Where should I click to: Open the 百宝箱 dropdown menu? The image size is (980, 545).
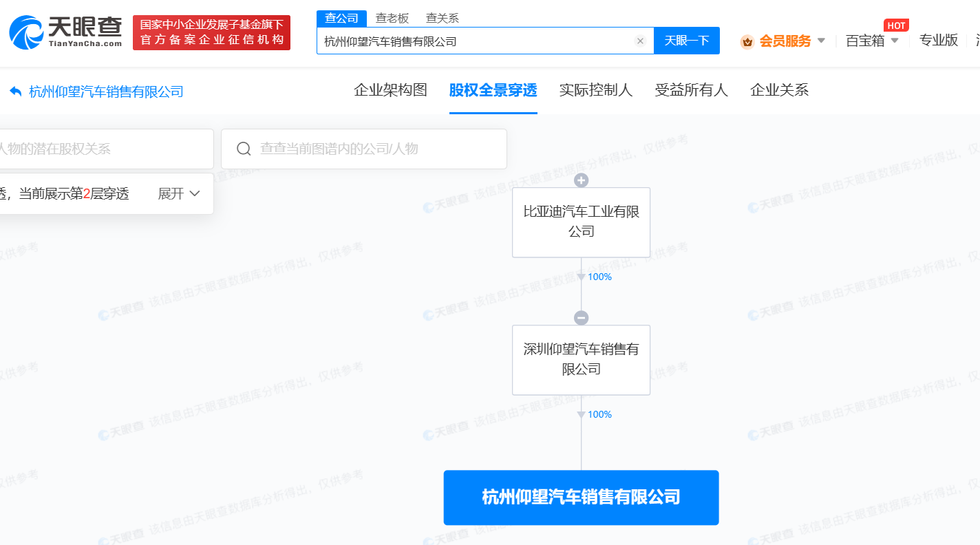[x=872, y=41]
